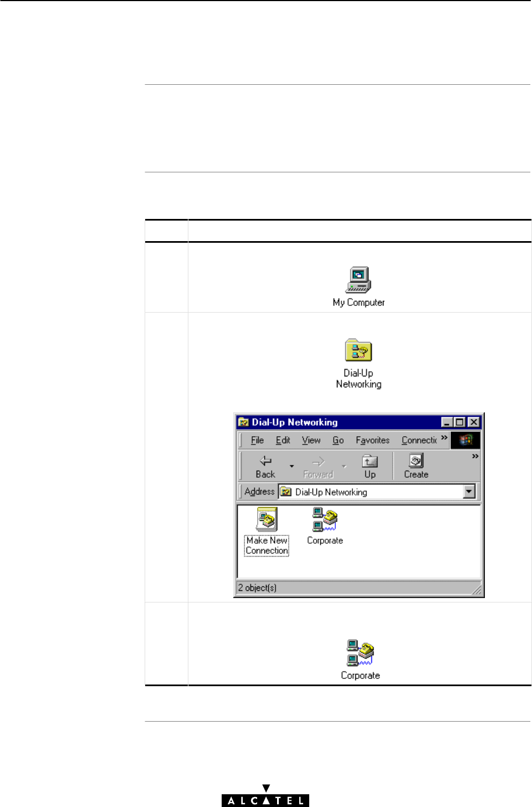Viewport: 532px width, 807px height.
Task: Show hidden menu items via chevron
Action: 444,438
